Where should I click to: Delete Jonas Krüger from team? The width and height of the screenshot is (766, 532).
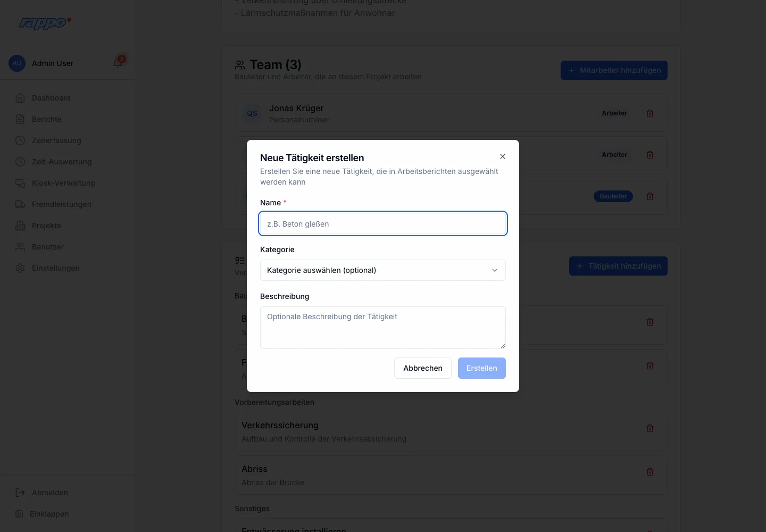[x=650, y=113]
